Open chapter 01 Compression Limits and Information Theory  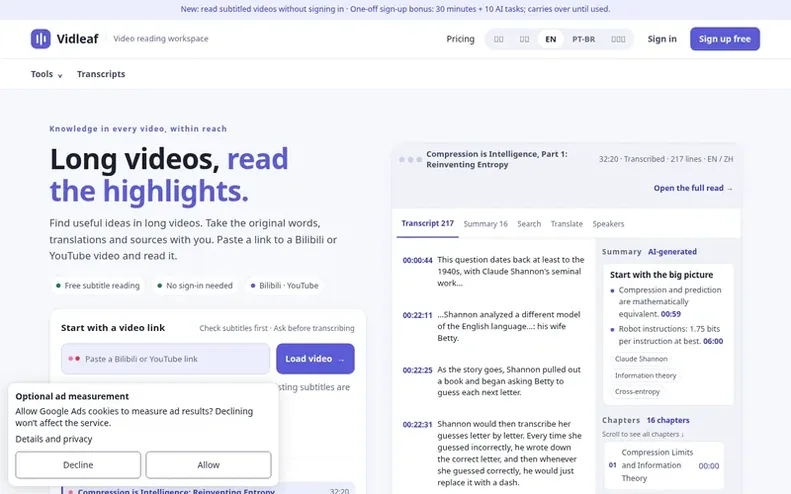click(x=663, y=465)
